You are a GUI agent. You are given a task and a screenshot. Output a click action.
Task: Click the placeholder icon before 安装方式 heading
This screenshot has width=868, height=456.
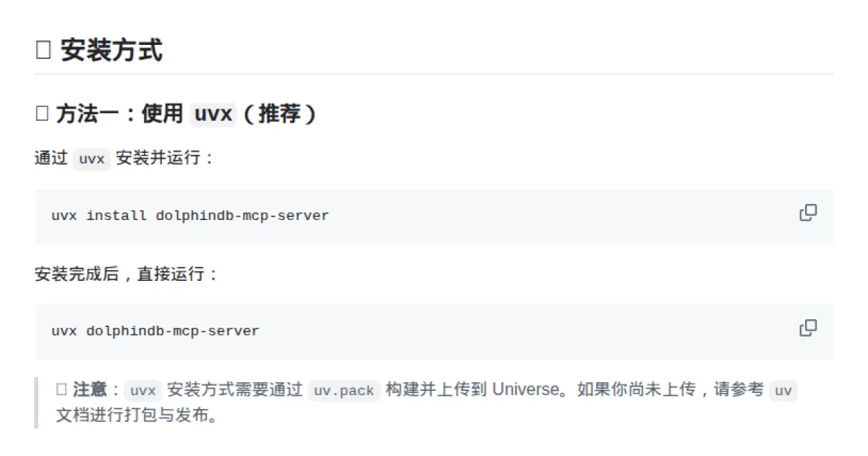(42, 50)
